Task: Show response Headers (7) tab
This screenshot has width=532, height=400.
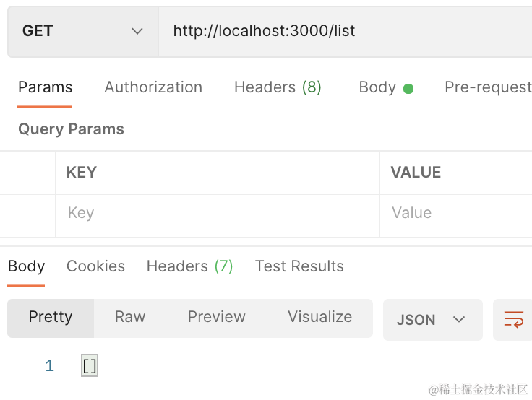Action: 189,266
